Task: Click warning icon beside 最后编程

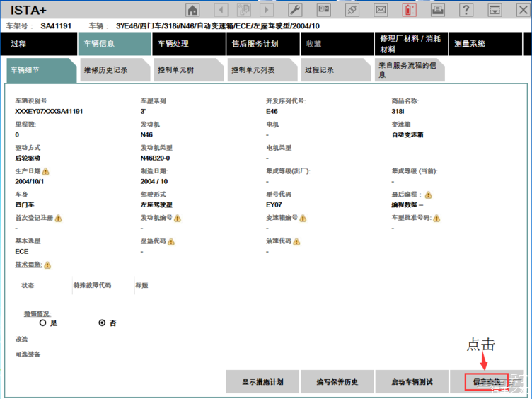Action: (428, 195)
